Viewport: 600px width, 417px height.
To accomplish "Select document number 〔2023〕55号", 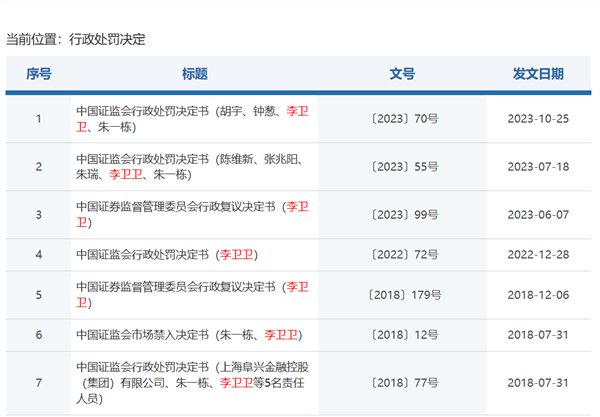I will pos(404,167).
